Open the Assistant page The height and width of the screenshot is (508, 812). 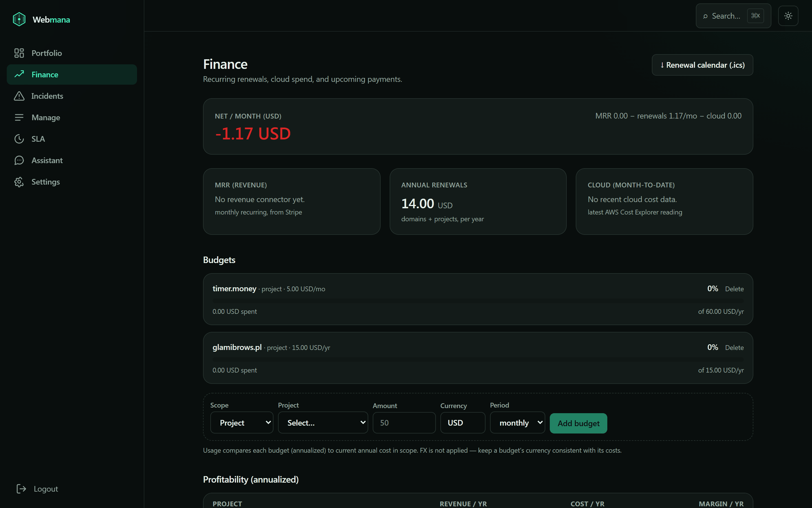pyautogui.click(x=72, y=160)
